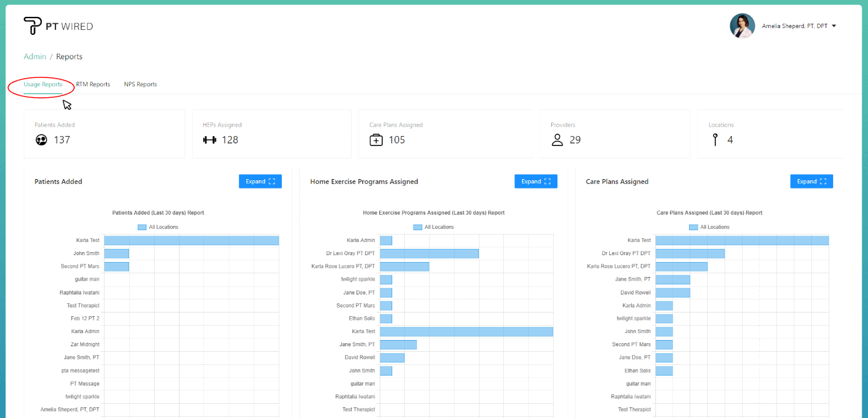Image resolution: width=868 pixels, height=418 pixels.
Task: Click Amelia Sheperd's profile avatar
Action: [742, 26]
